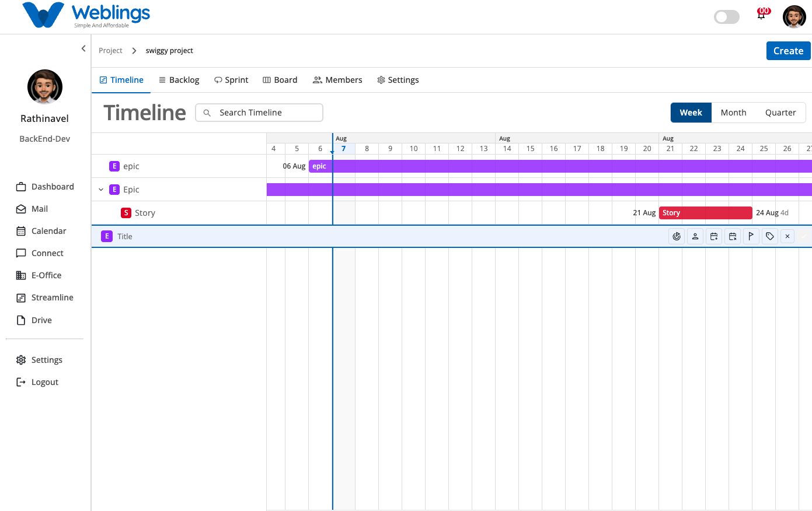Image resolution: width=812 pixels, height=511 pixels.
Task: Click the BackEnd-Dev role text
Action: click(45, 139)
